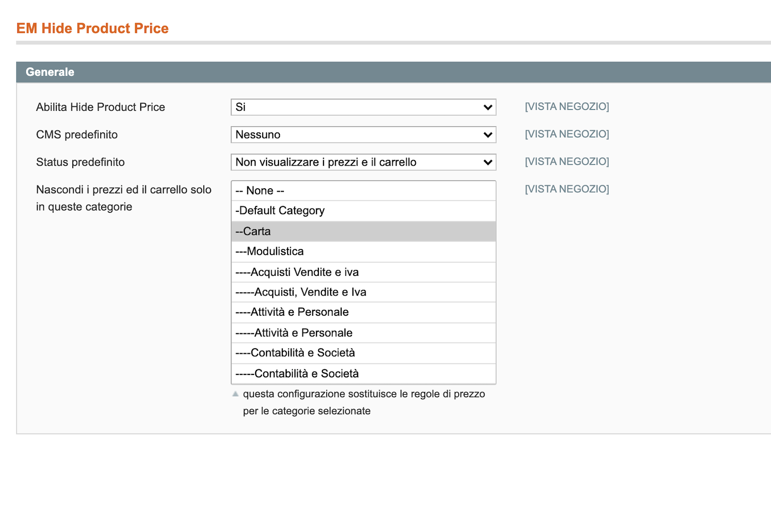Click VISTA NEGOZIO beside Abilita field

(x=567, y=106)
